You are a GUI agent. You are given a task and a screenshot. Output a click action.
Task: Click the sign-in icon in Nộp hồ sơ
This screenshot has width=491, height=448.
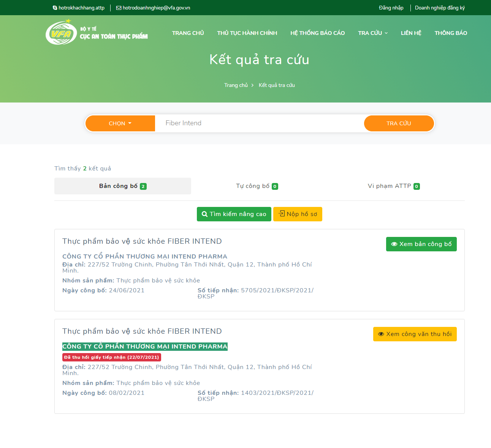282,214
